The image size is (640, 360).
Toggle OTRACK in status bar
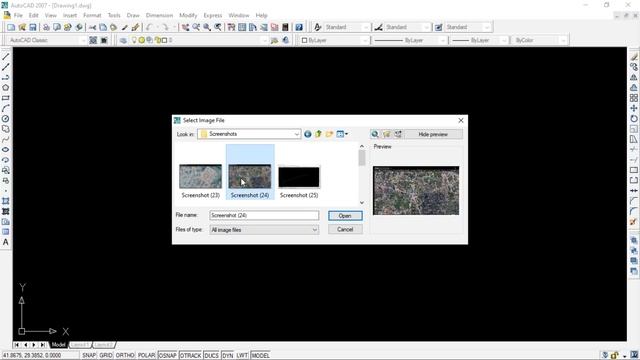[x=191, y=356]
